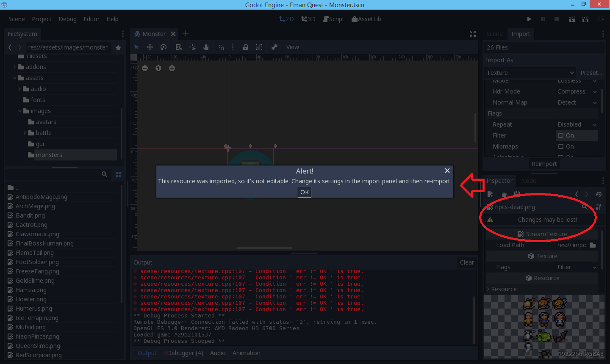Reset viewport zoom to 100%

point(158,68)
